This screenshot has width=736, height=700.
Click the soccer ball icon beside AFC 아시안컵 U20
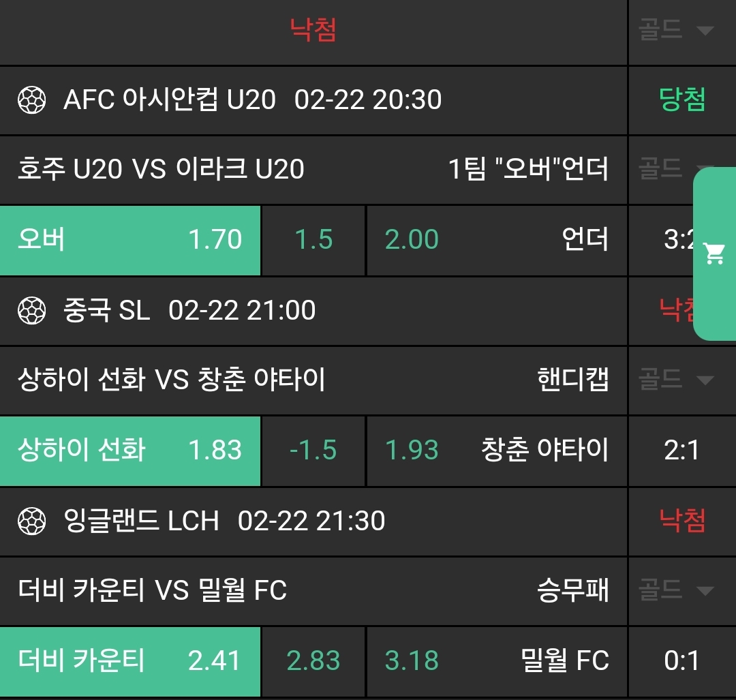[x=31, y=100]
